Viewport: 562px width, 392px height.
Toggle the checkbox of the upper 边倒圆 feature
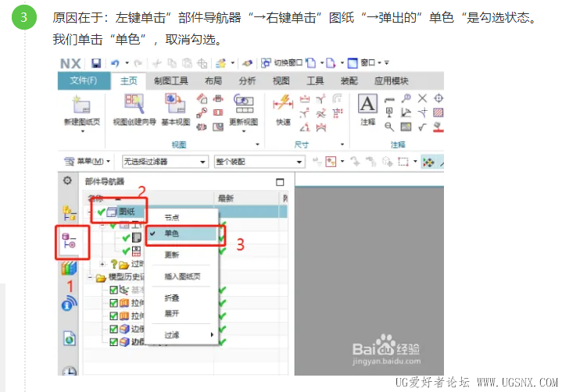pyautogui.click(x=113, y=329)
